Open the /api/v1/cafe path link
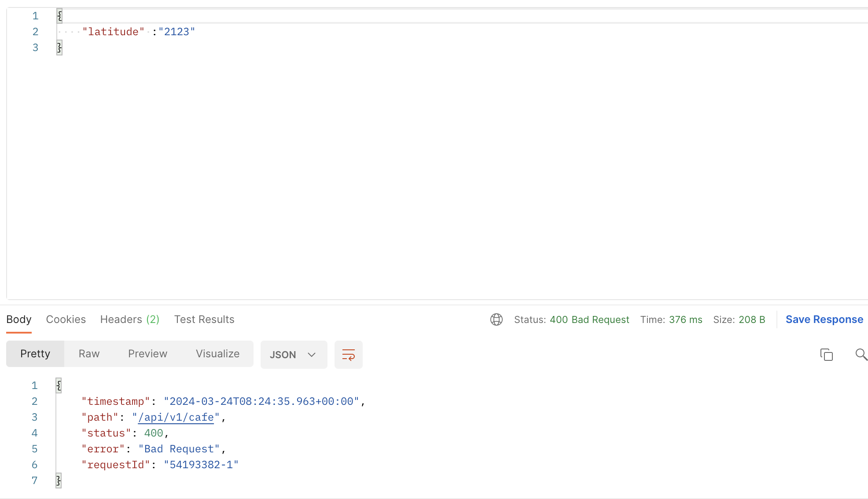Screen dimensions: 868x499 pyautogui.click(x=176, y=417)
